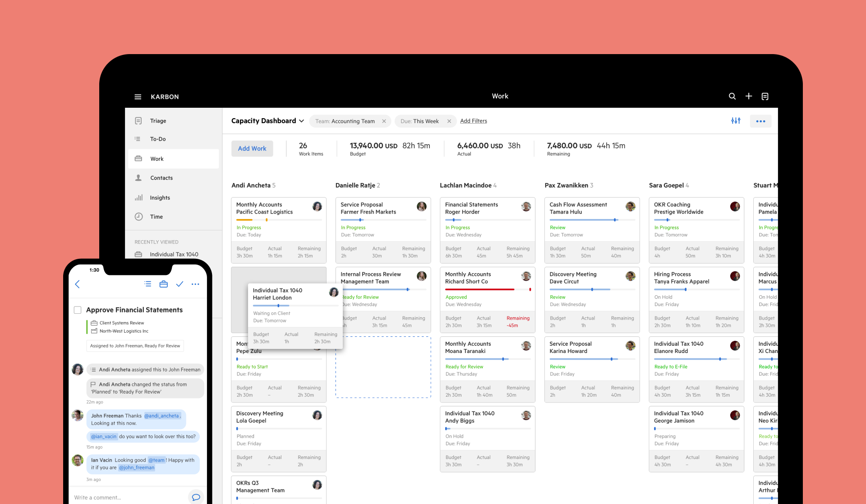
Task: Click the hamburger menu icon
Action: pyautogui.click(x=138, y=96)
